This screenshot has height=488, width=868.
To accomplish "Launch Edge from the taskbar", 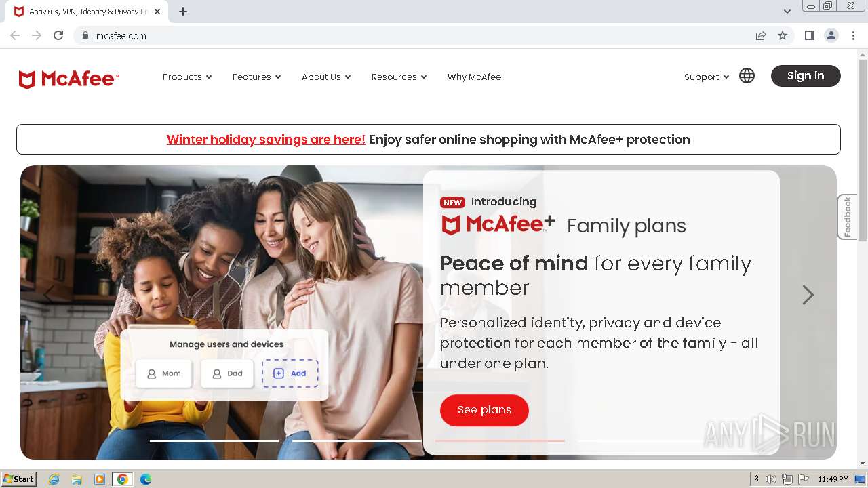I will [x=145, y=479].
